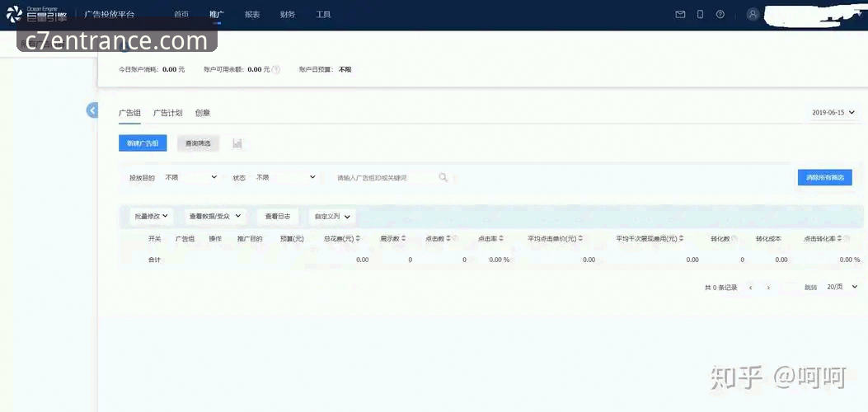
Task: Collapse the sidebar with the blue arrow
Action: (91, 110)
